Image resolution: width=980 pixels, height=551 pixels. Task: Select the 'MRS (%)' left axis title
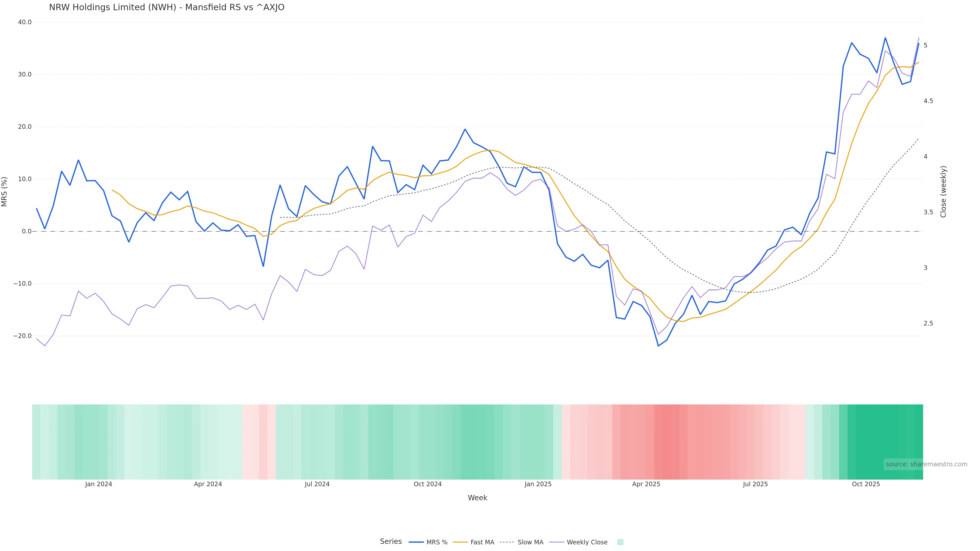click(x=5, y=192)
